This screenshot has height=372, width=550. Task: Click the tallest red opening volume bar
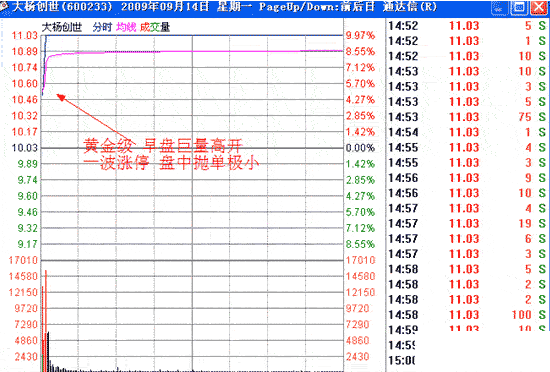pos(46,320)
